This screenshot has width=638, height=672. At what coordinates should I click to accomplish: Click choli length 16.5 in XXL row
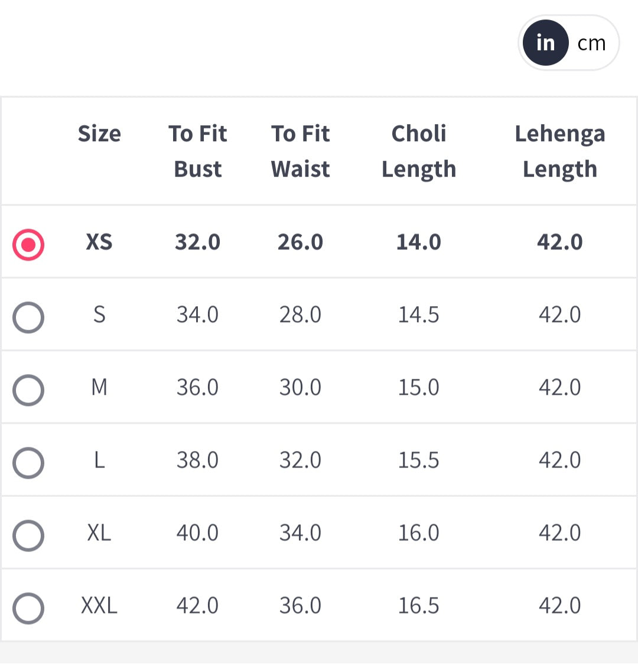click(x=418, y=606)
